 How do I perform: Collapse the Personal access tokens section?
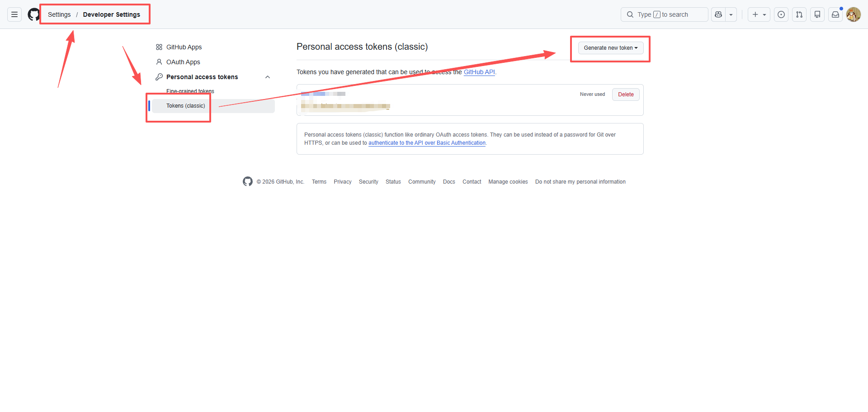[268, 77]
